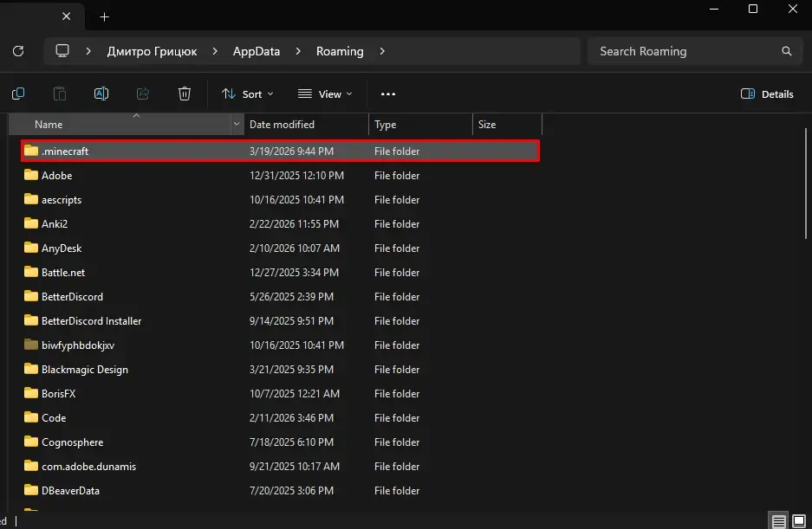812x529 pixels.
Task: Open a new tab with plus button
Action: coord(105,16)
